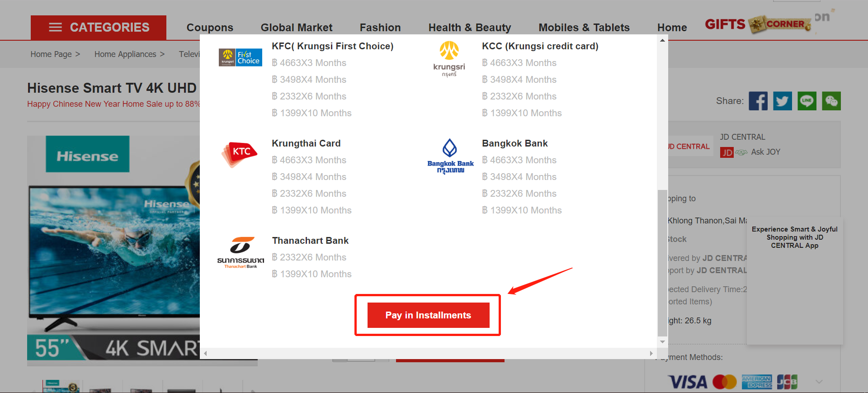Select KCC 1399X10 Months plan
Viewport: 868px width, 393px height.
coord(522,113)
